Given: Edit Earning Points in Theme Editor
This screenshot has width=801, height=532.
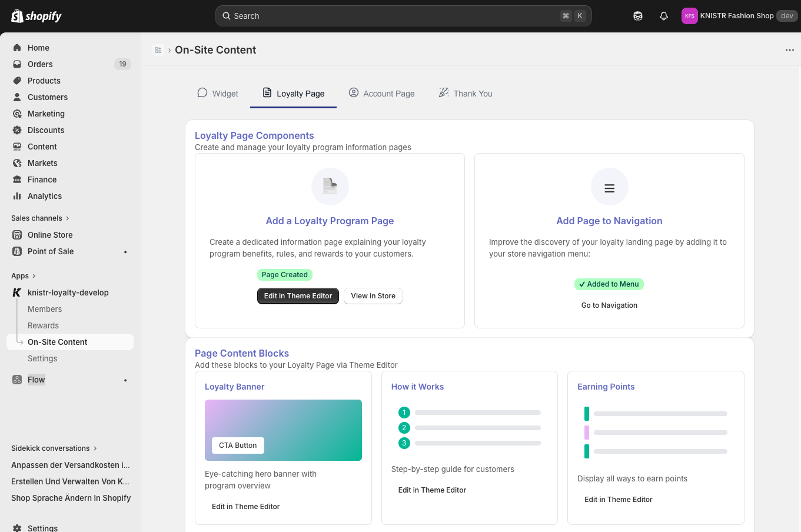Looking at the screenshot, I should 619,500.
